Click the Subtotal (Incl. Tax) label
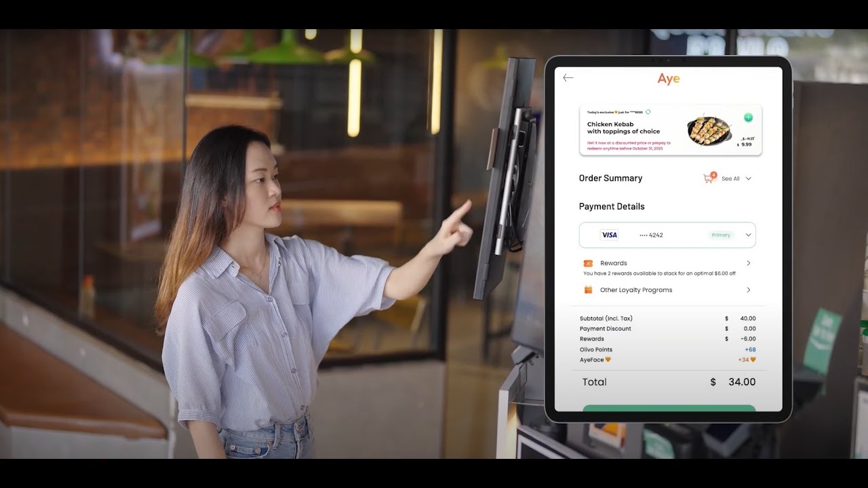868x488 pixels. pyautogui.click(x=606, y=319)
